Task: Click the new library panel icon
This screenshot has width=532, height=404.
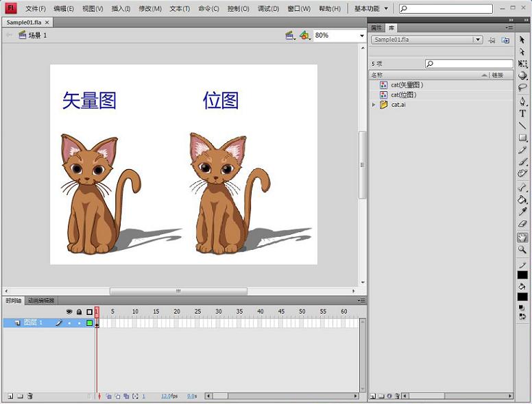Action: [x=505, y=40]
